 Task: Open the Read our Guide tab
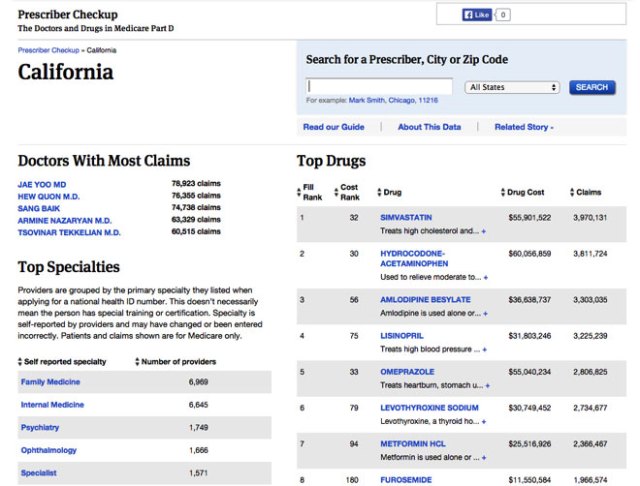pos(334,127)
